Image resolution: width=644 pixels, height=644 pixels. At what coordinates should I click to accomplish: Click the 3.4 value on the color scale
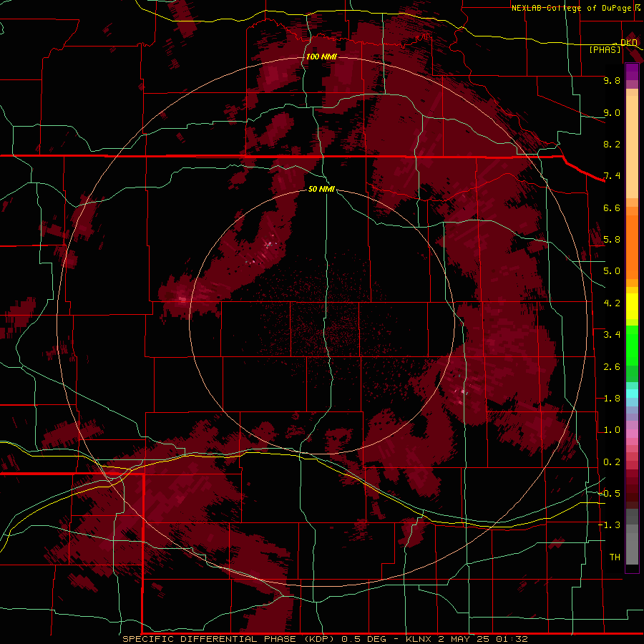[x=612, y=335]
